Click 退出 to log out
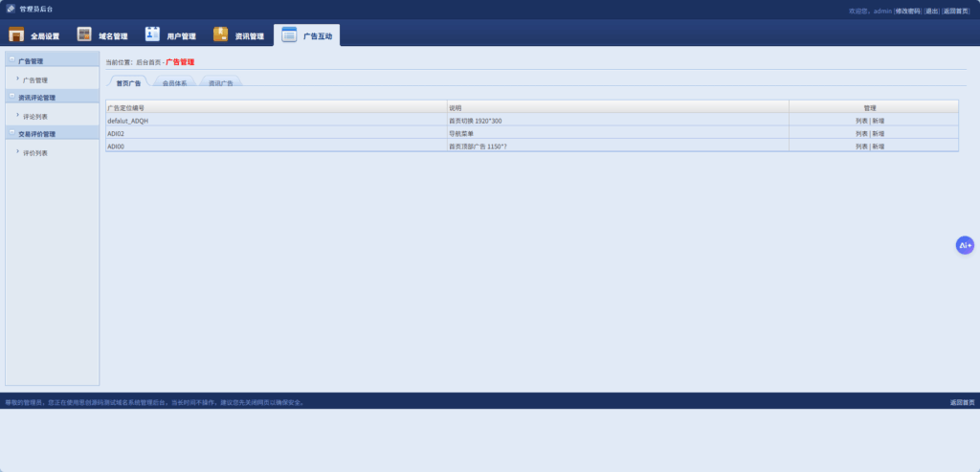The height and width of the screenshot is (472, 980). pyautogui.click(x=931, y=11)
